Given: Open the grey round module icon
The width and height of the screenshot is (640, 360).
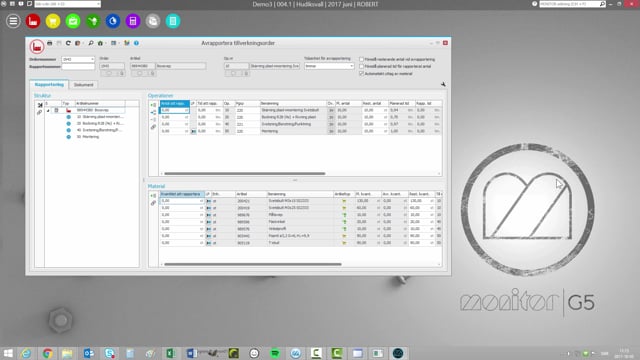Looking at the screenshot, I should coord(153,21).
